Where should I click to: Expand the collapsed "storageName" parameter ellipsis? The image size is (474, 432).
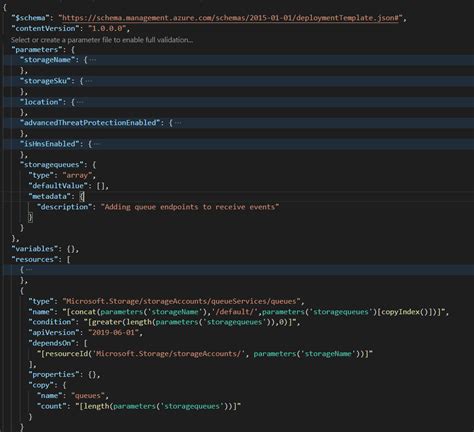(93, 60)
